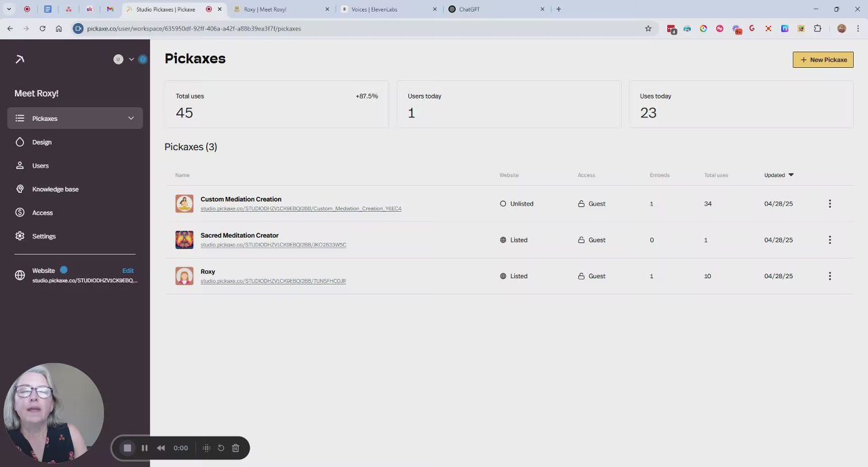Click the grey user avatar in the sidebar header
Screen dimensions: 868x467
pyautogui.click(x=118, y=59)
